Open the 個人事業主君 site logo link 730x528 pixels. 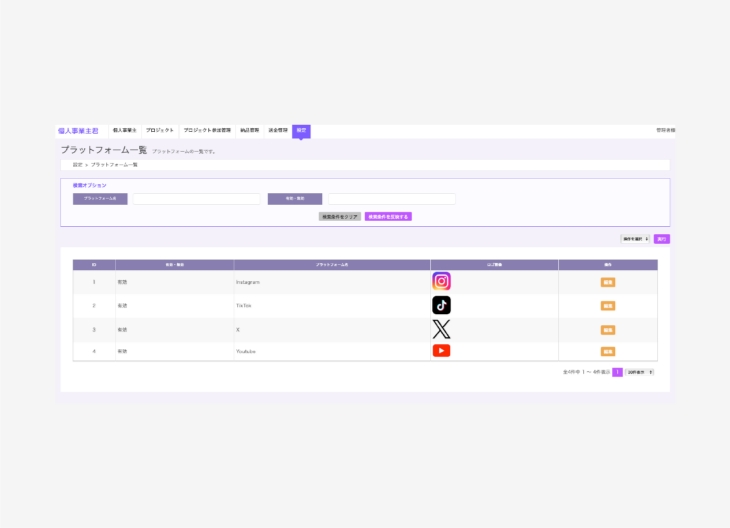(78, 131)
